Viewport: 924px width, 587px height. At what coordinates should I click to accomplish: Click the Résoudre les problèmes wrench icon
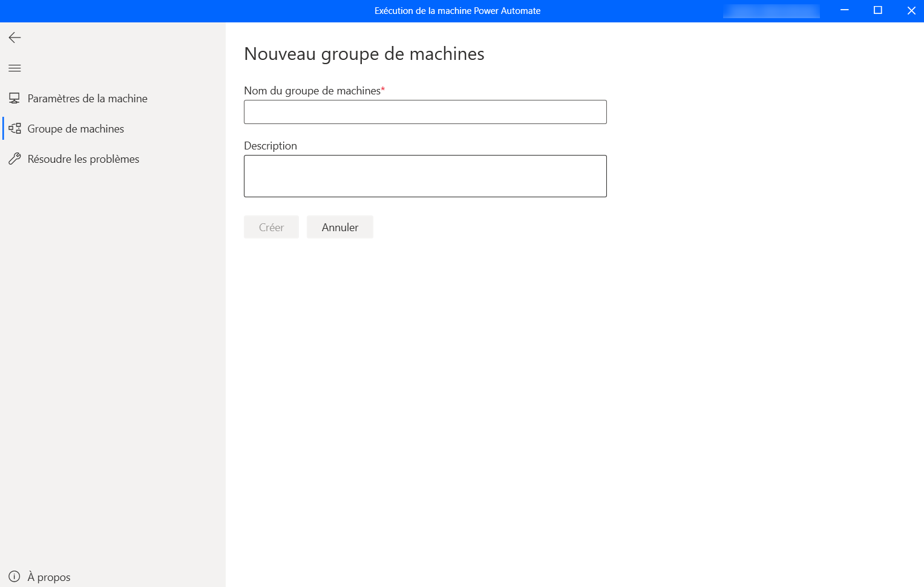click(x=15, y=159)
